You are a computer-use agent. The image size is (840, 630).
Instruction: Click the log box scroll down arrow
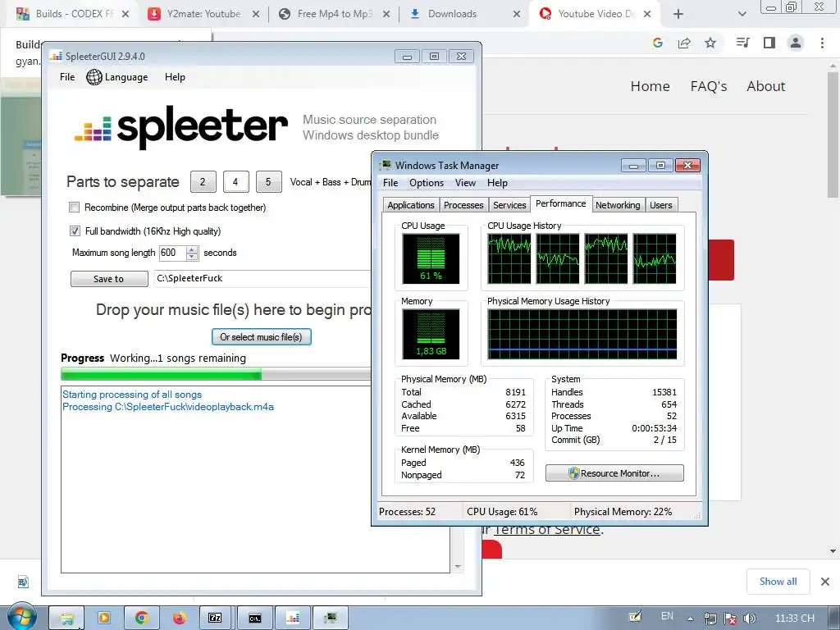coord(458,566)
